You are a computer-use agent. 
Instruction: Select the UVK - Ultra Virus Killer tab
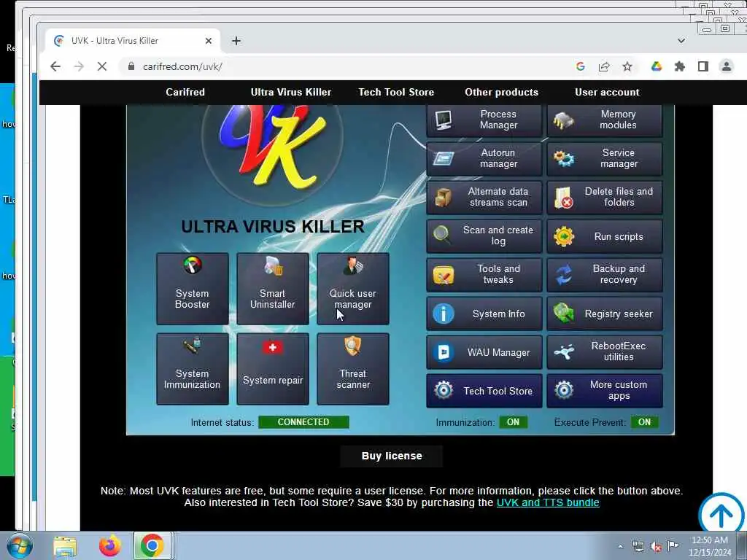click(133, 41)
